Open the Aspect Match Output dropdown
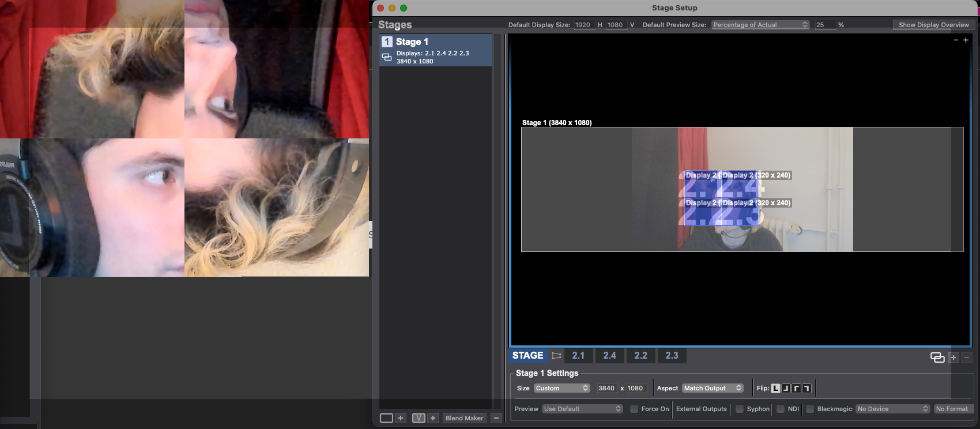Image resolution: width=980 pixels, height=429 pixels. pos(713,388)
